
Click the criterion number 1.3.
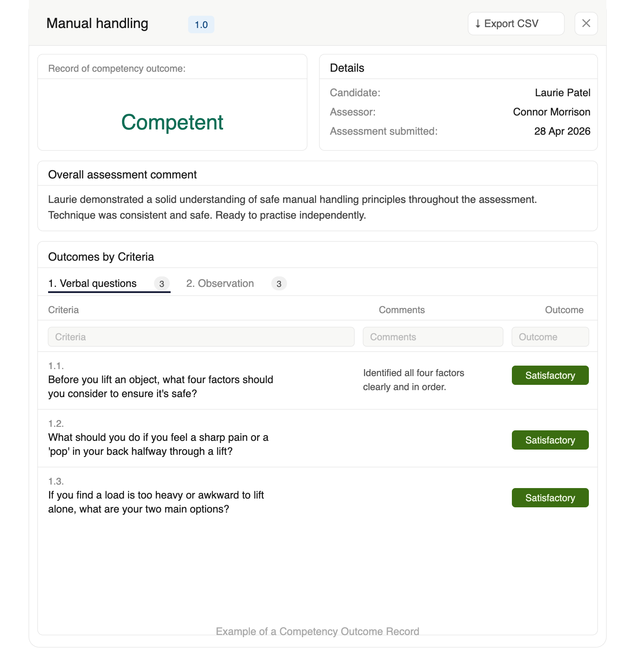[56, 482]
